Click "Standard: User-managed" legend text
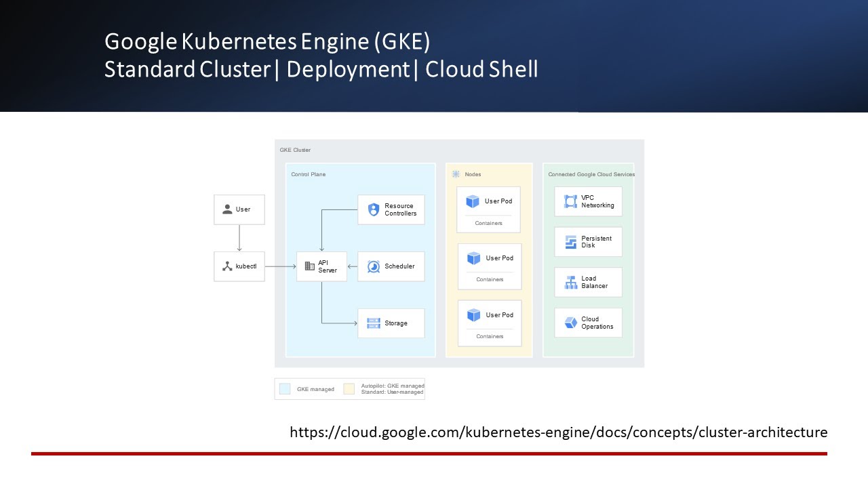868x488 pixels. click(x=393, y=392)
